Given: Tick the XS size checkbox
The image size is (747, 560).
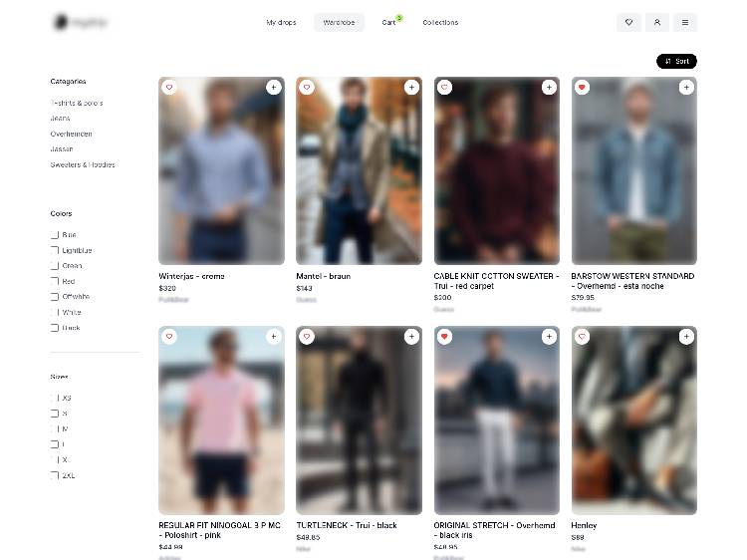Looking at the screenshot, I should (55, 398).
